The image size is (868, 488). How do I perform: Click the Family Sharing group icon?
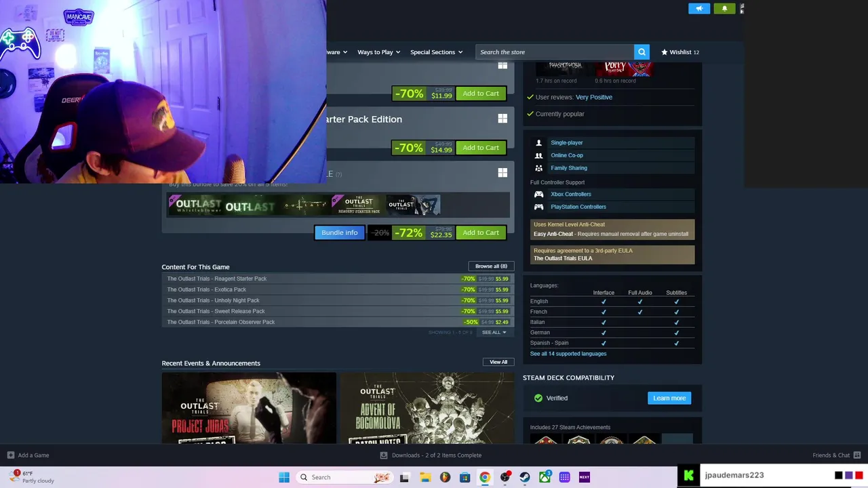(x=538, y=168)
